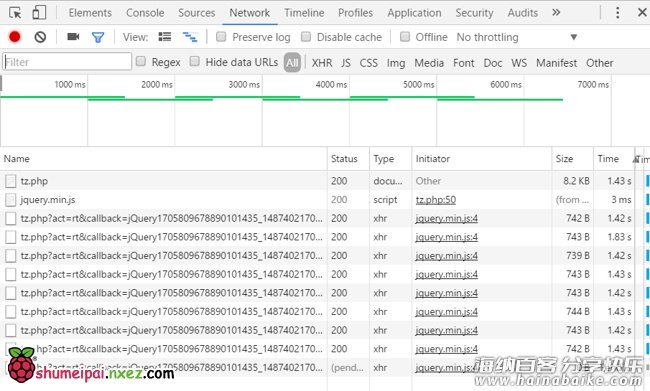This screenshot has height=391, width=650.
Task: Go to the Sources tab
Action: tap(196, 13)
